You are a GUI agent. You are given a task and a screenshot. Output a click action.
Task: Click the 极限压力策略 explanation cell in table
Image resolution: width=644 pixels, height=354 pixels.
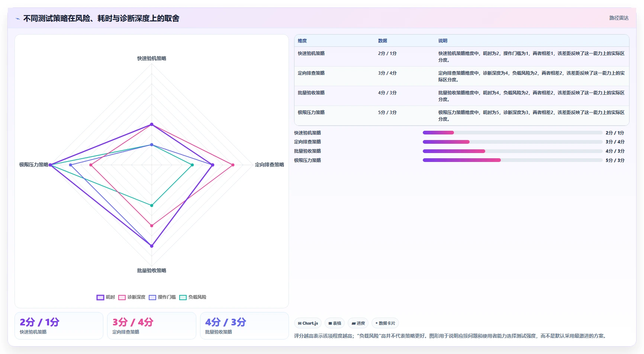[531, 116]
